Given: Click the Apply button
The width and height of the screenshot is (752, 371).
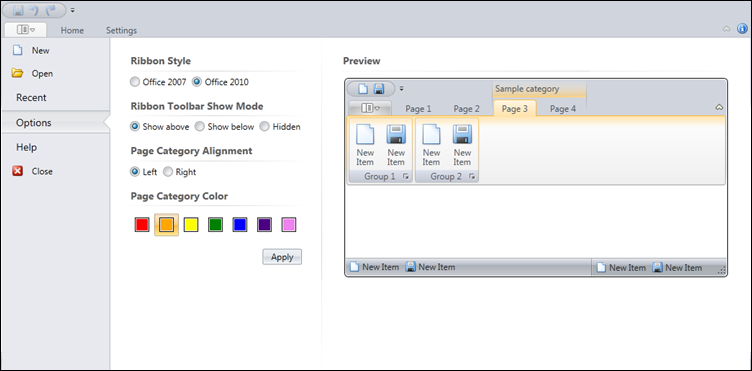Looking at the screenshot, I should click(282, 257).
